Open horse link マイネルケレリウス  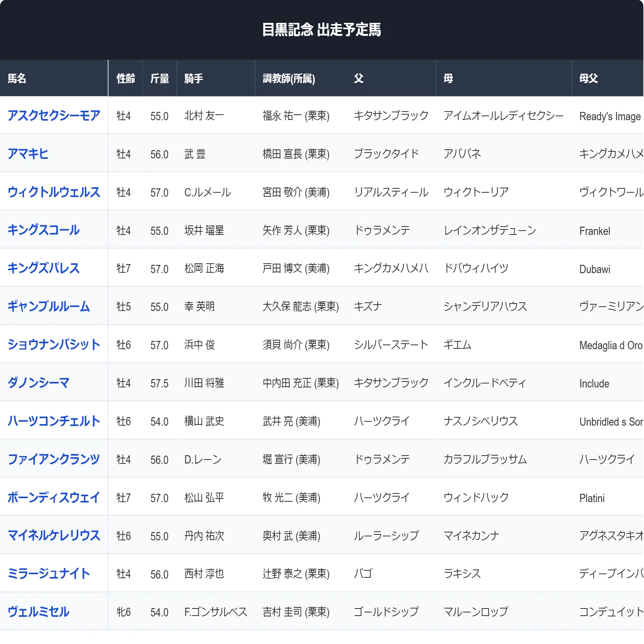coord(54,535)
